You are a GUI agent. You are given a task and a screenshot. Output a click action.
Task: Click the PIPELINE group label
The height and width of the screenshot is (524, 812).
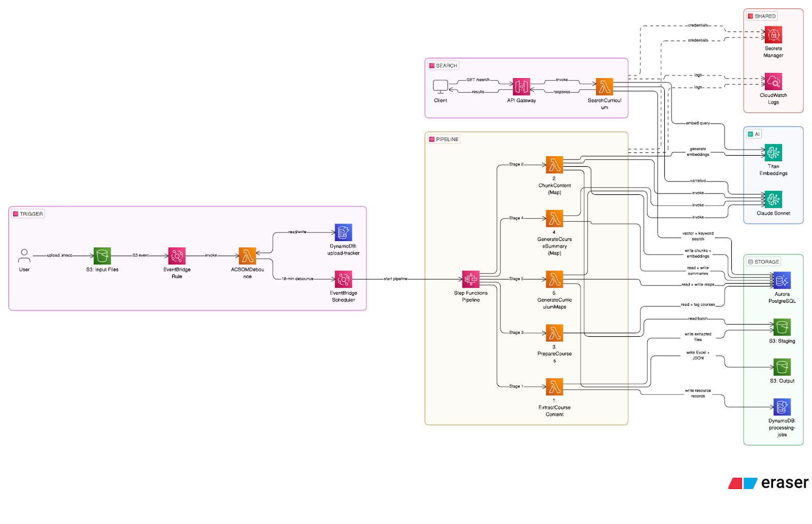click(444, 139)
